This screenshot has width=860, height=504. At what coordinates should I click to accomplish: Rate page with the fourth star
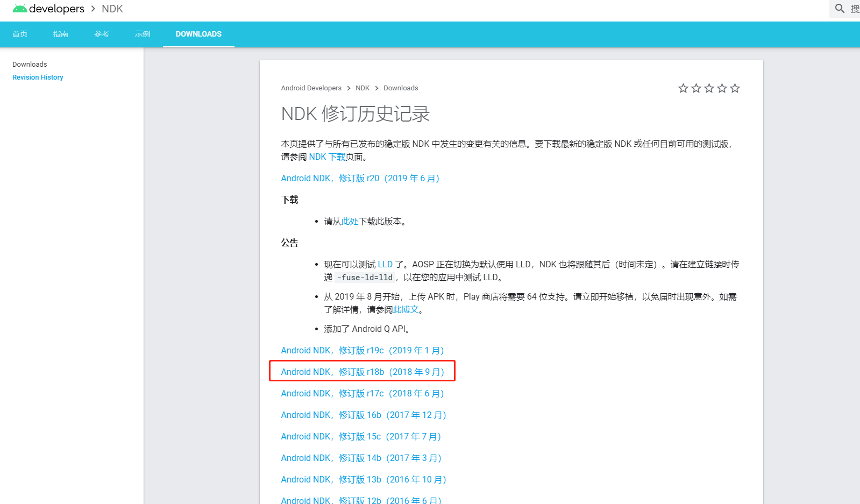pos(722,88)
